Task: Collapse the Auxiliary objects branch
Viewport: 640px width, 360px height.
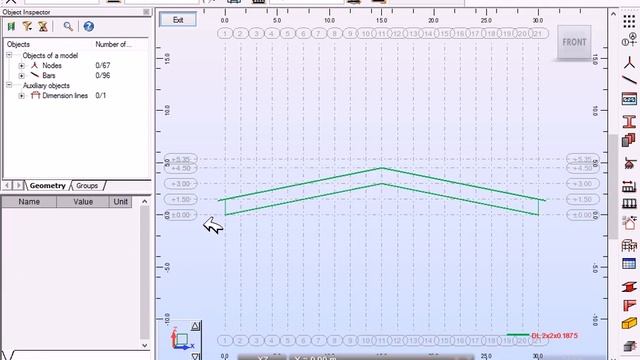Action: (x=9, y=85)
